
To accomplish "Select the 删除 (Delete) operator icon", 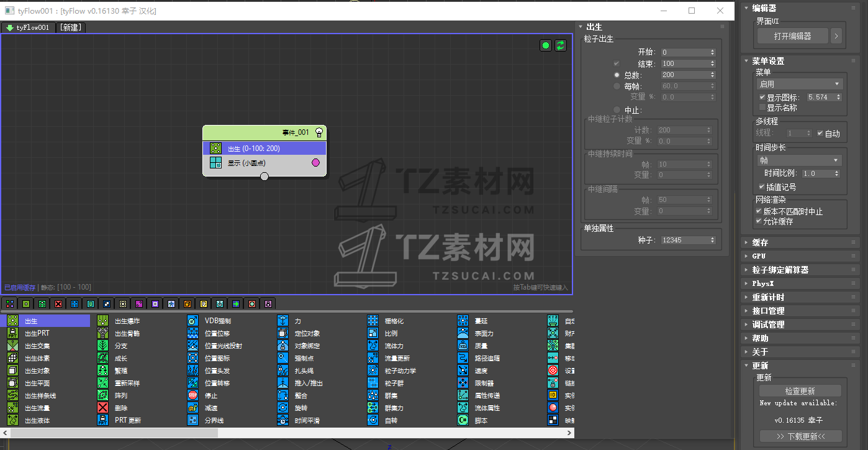I will (103, 408).
